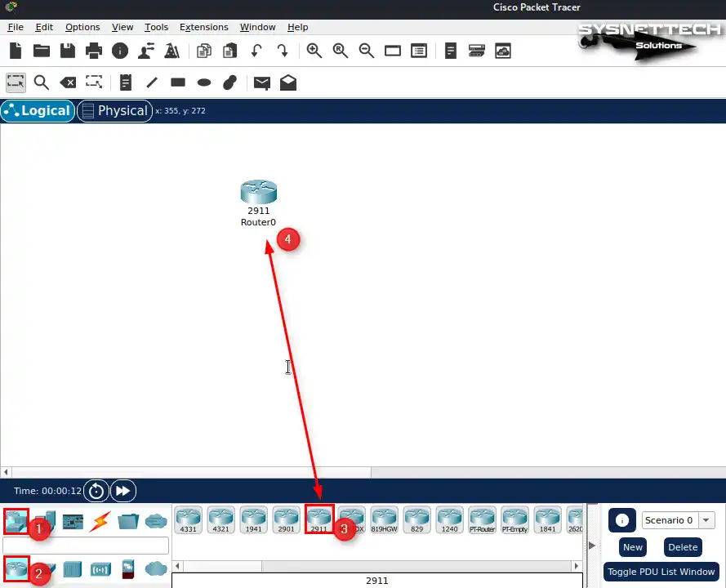Click the New scenario button
Viewport: 726px width, 588px height.
[632, 547]
